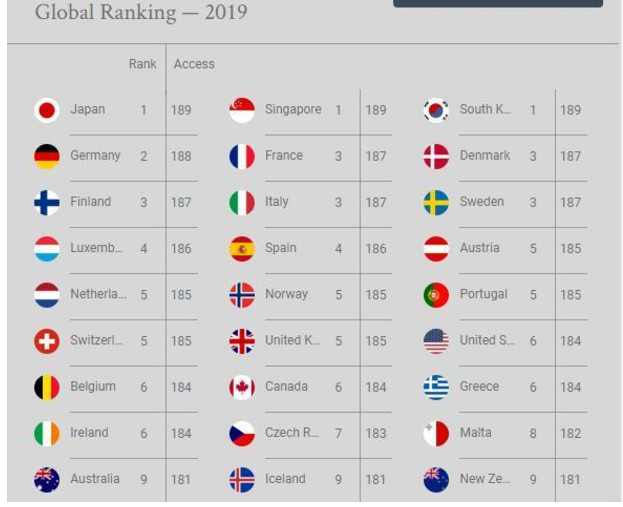Select the Iceland flag icon
The image size is (623, 507).
click(x=242, y=480)
